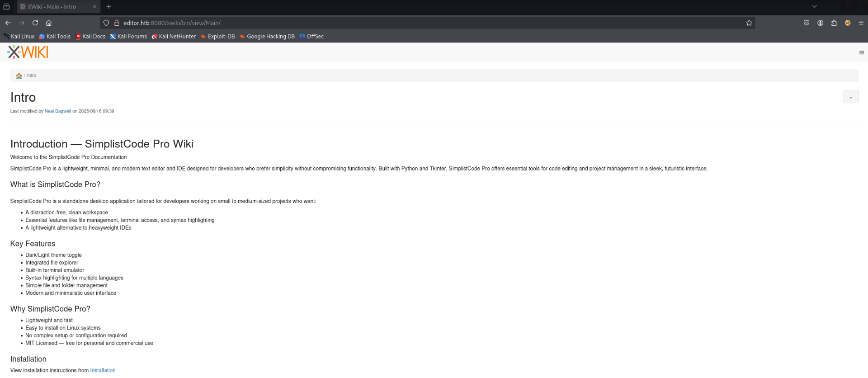
Task: Open the Kali Tools bookmark
Action: [x=55, y=37]
